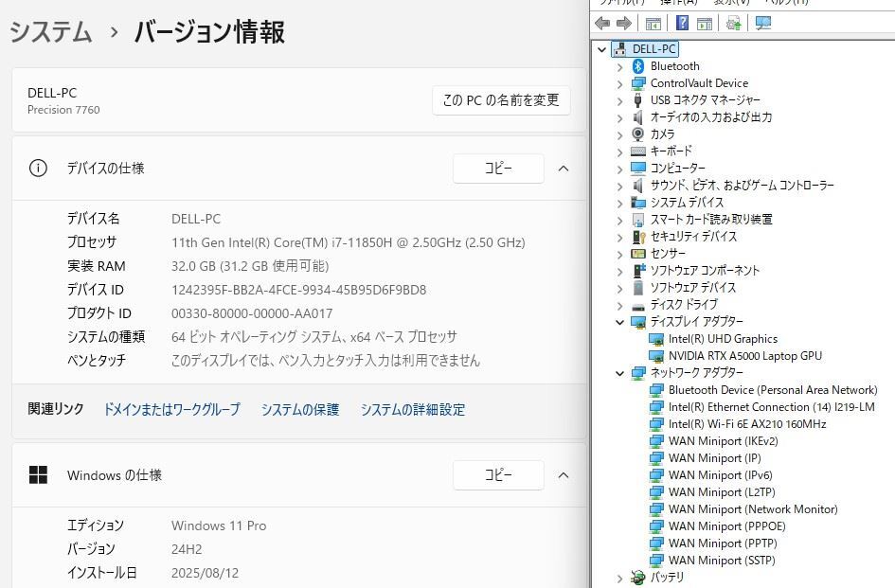The image size is (895, 588).
Task: Collapse the デバイスの仕様 section chevron
Action: point(564,169)
